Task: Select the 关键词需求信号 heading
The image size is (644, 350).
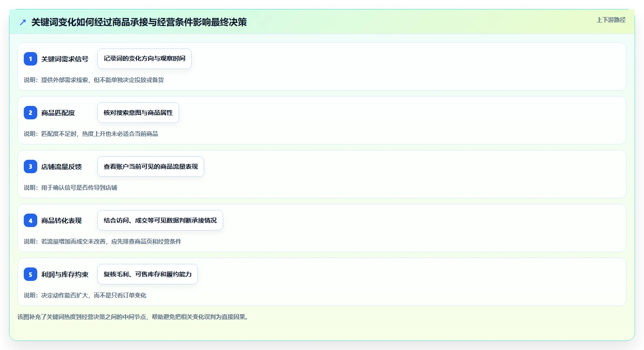Action: [x=65, y=59]
